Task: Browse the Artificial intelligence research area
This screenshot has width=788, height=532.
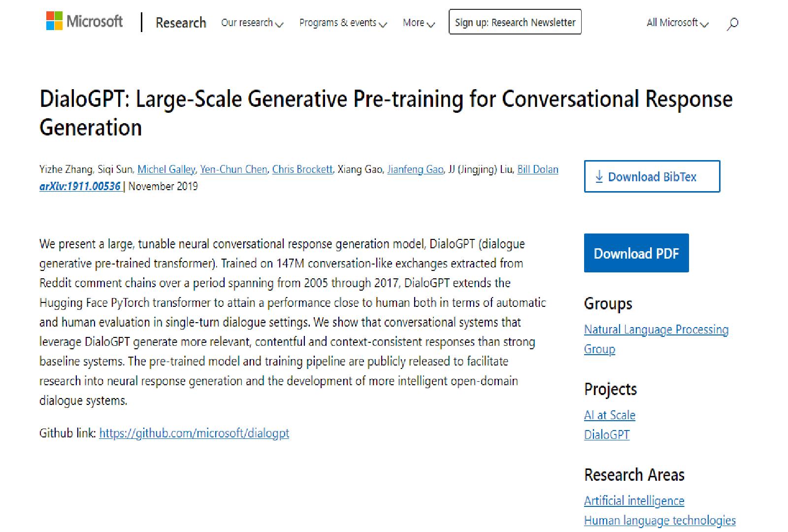Action: [634, 501]
